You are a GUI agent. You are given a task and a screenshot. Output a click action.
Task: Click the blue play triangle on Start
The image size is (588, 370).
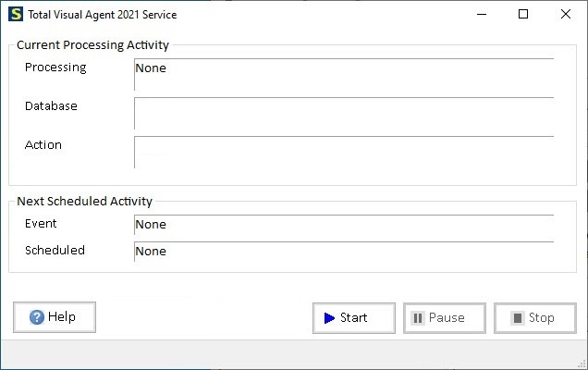tap(329, 318)
